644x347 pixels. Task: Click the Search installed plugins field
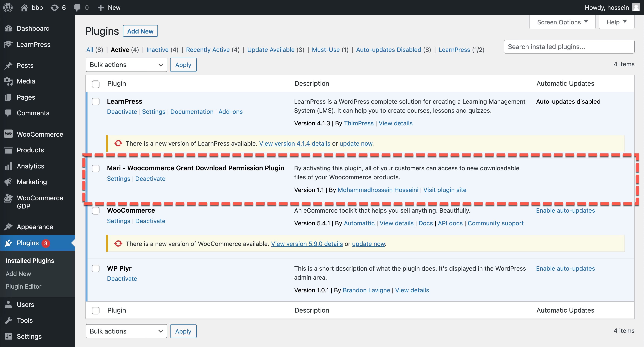[569, 47]
